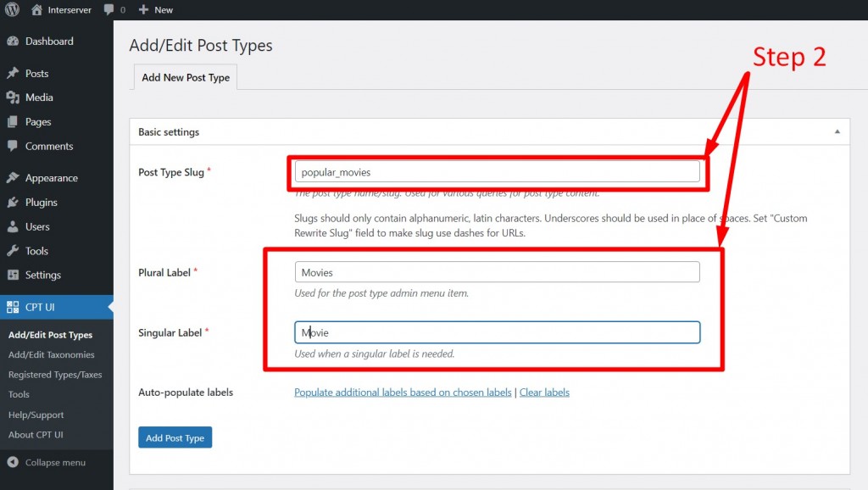Click the Appearance paintbrush icon
868x490 pixels.
click(x=13, y=178)
